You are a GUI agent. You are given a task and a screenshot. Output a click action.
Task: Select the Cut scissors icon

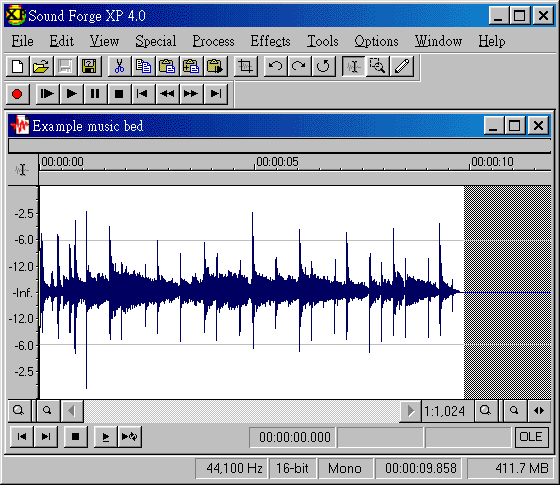point(119,66)
